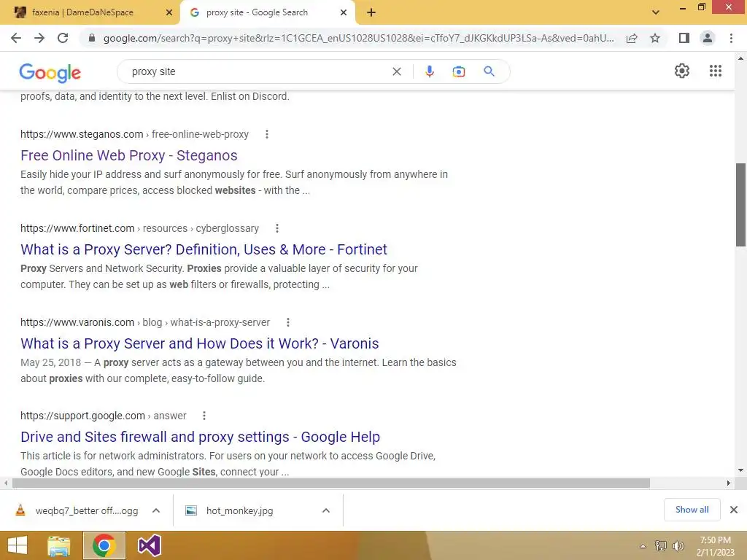Screen dimensions: 747x560
Task: Click the Chrome taskbar icon
Action: point(104,545)
